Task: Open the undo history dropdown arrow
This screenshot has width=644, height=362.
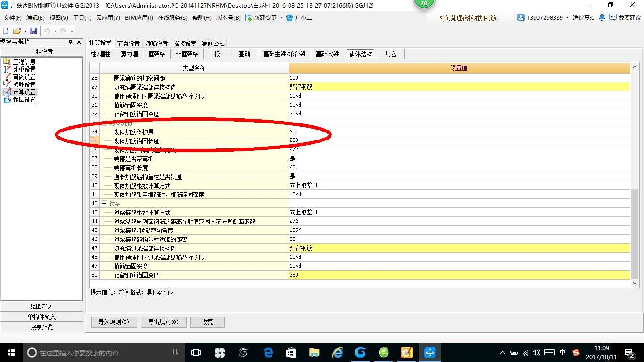Action: pos(55,31)
